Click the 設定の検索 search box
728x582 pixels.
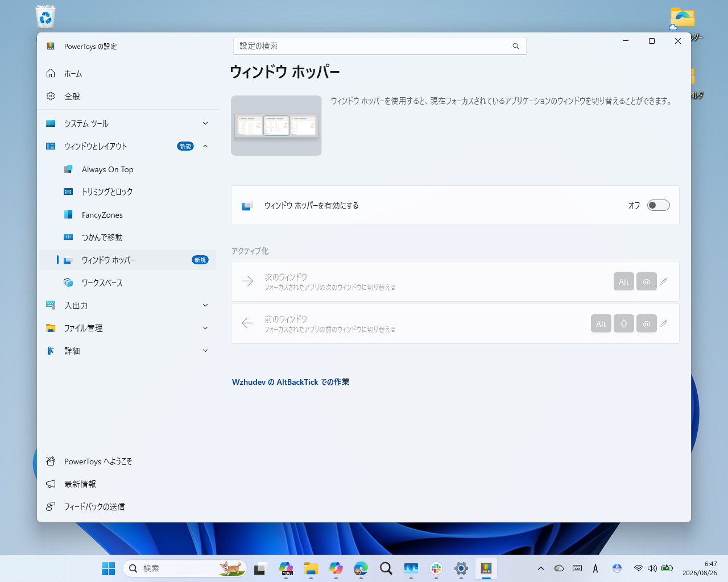380,46
